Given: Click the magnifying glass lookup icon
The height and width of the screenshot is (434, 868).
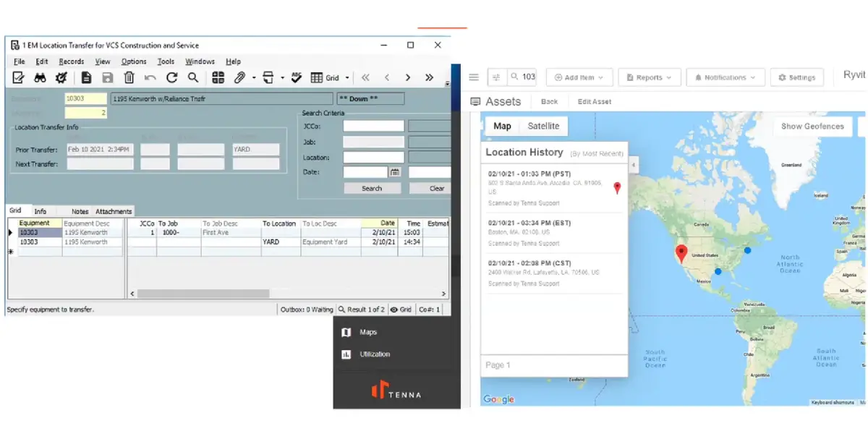Looking at the screenshot, I should [x=193, y=77].
